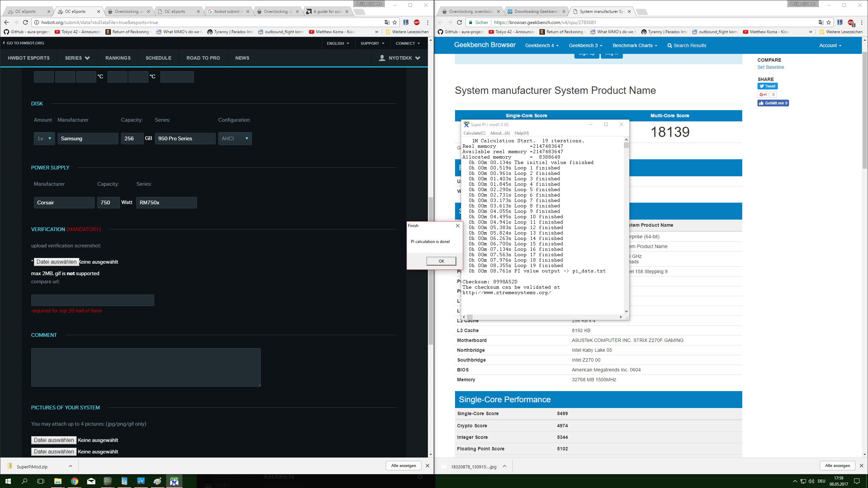Click Set Baseline link
The width and height of the screenshot is (868, 488).
click(771, 67)
